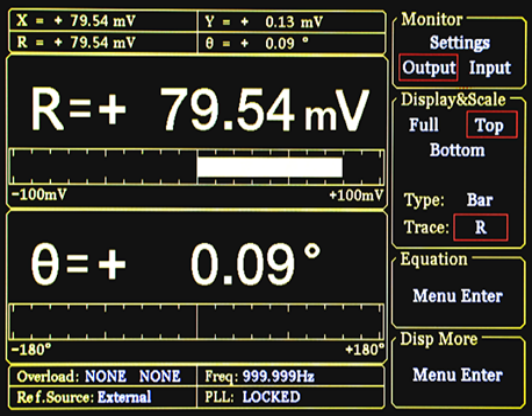Click the X = 79.54 mV status cell
Viewport: 532px width, 416px height.
point(103,21)
